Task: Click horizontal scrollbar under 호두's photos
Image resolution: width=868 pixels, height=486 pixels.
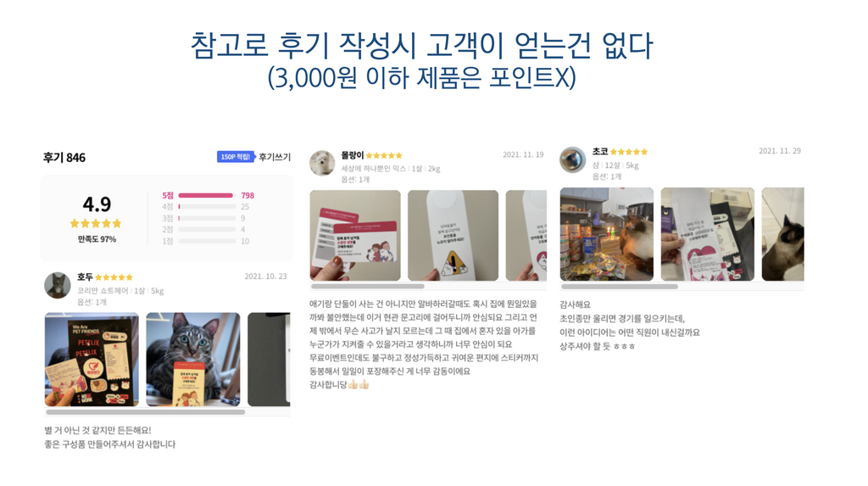Action: tap(146, 411)
